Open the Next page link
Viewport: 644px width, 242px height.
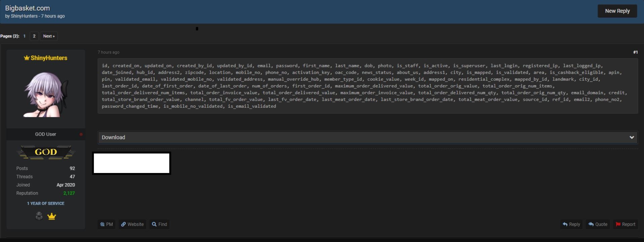click(49, 36)
